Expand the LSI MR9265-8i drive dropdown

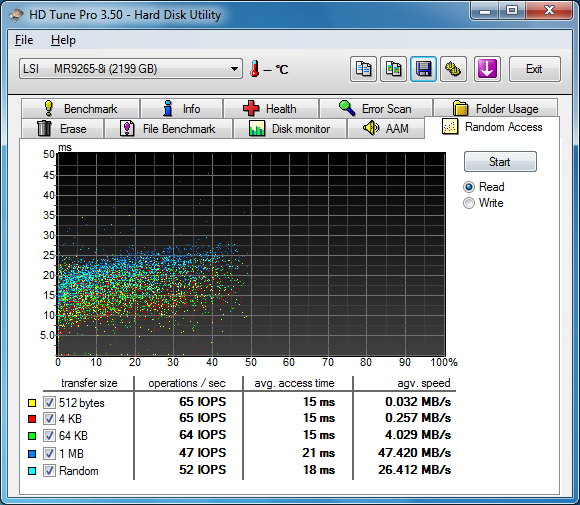tap(131, 69)
